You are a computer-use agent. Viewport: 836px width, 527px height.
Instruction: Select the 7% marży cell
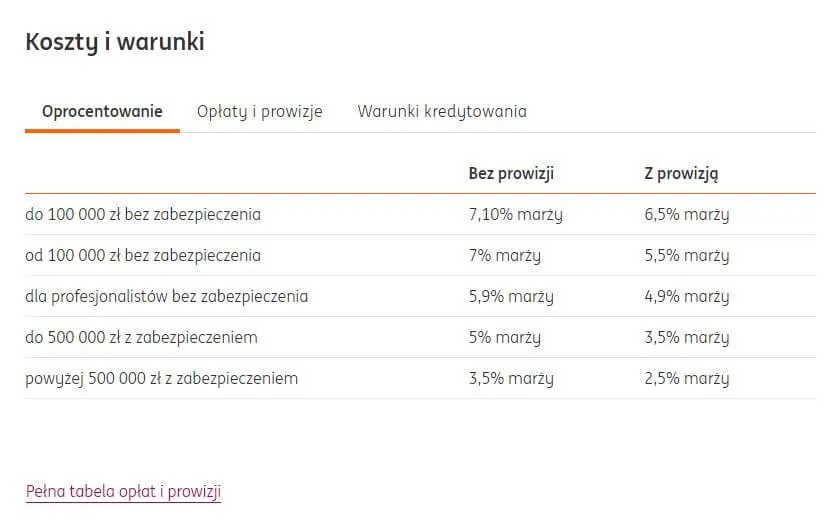[x=504, y=255]
